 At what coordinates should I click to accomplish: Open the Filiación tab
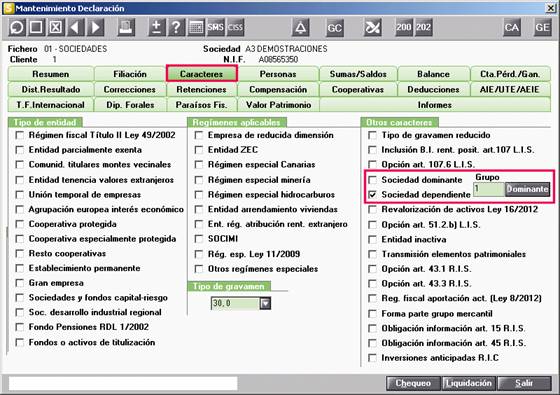(130, 74)
